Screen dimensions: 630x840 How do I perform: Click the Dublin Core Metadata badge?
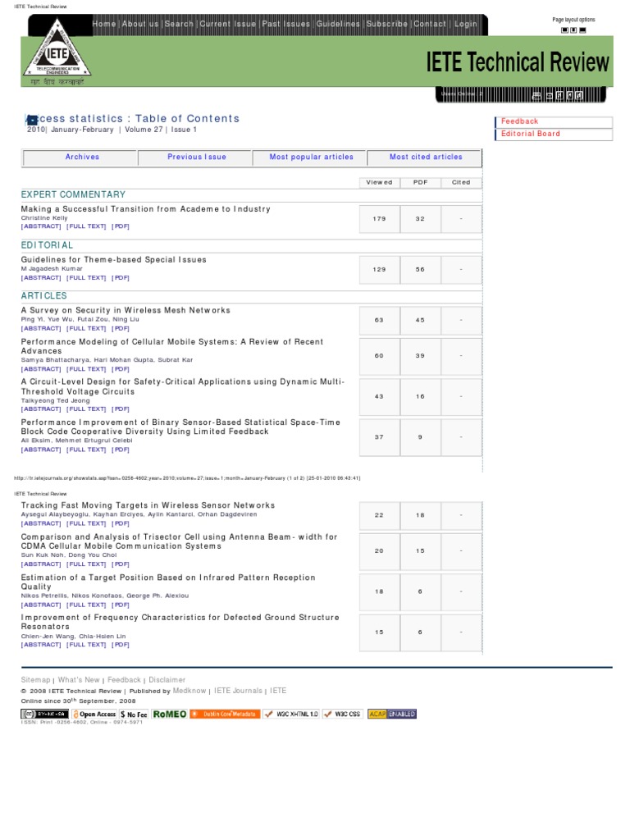pos(225,714)
